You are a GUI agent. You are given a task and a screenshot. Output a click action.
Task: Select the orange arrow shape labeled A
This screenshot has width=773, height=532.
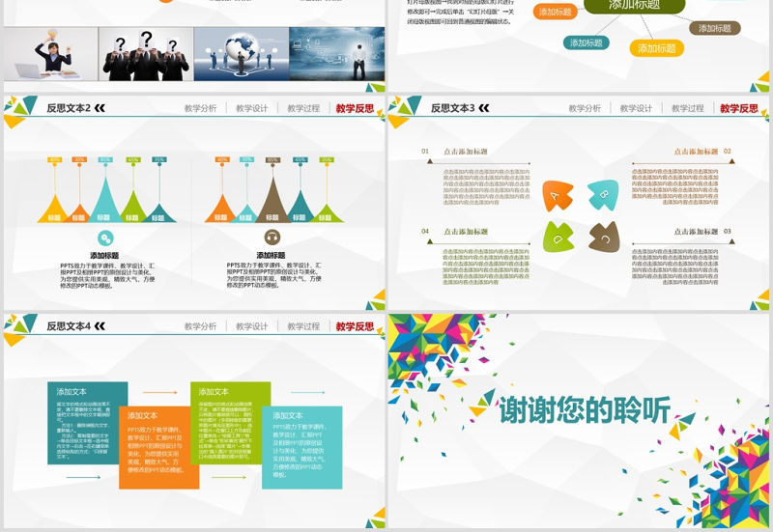558,196
